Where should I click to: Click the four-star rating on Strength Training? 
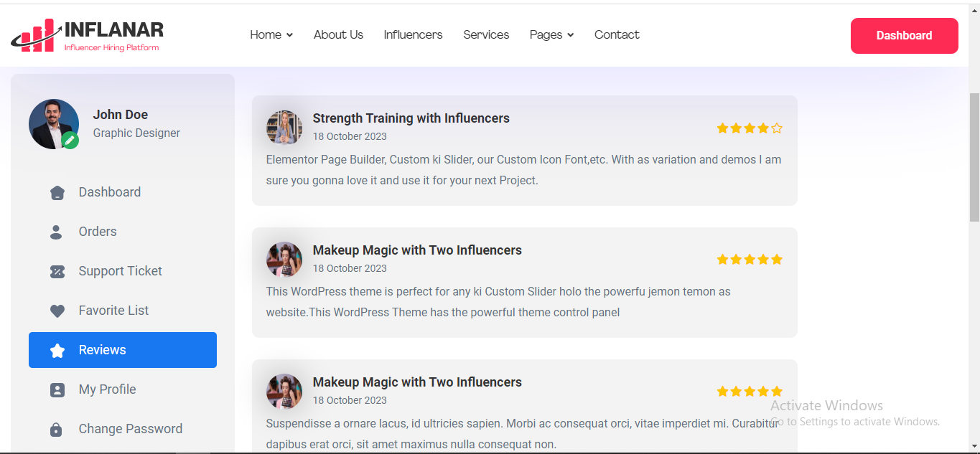(749, 128)
